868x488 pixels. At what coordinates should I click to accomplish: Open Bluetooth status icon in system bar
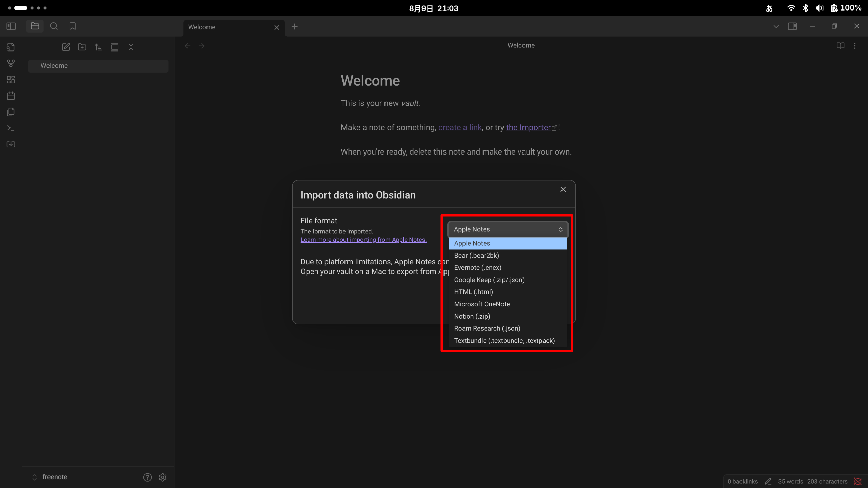pyautogui.click(x=806, y=8)
